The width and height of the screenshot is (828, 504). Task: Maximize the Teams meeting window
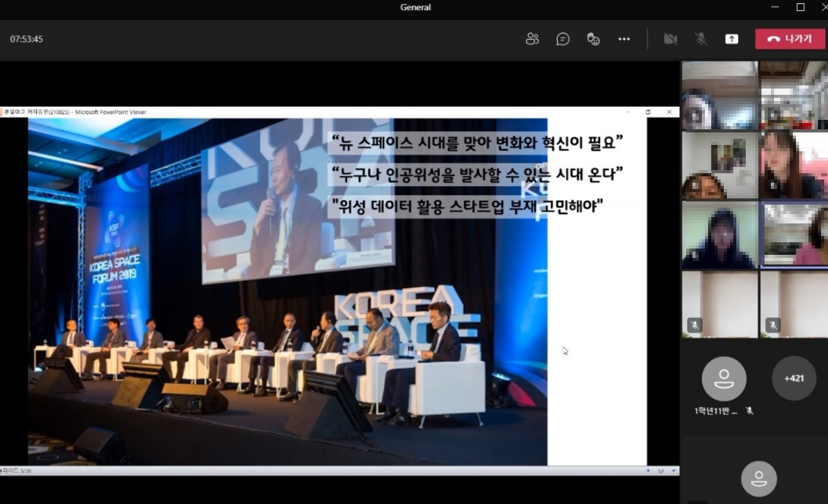tap(800, 7)
